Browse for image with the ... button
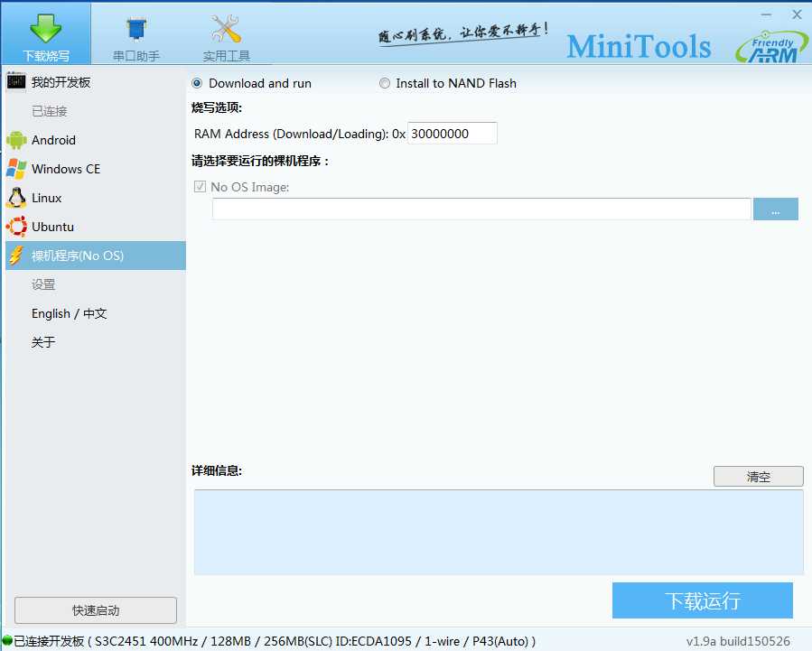This screenshot has height=651, width=812. [775, 209]
